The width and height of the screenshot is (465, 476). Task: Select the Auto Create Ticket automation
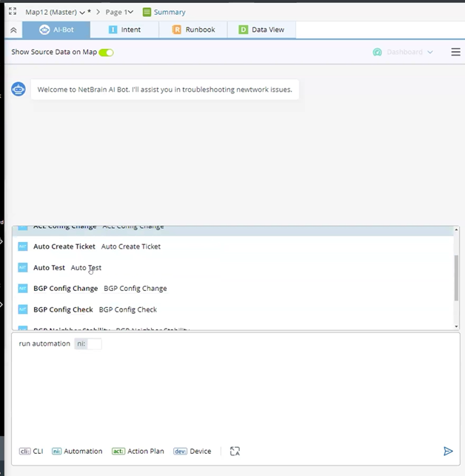click(233, 247)
